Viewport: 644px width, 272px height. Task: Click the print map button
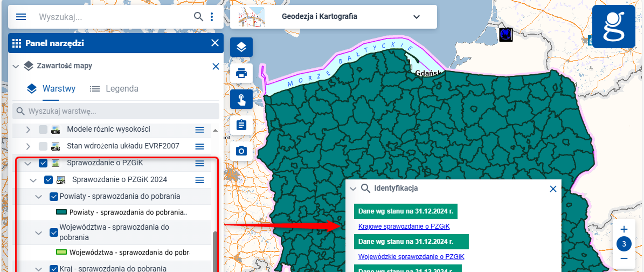point(241,73)
